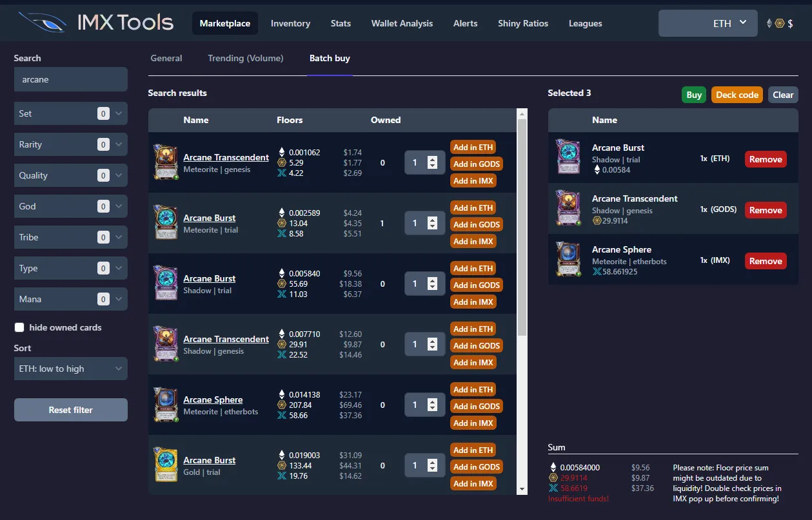Image resolution: width=812 pixels, height=520 pixels.
Task: Expand the Set filter dropdown
Action: [x=71, y=113]
